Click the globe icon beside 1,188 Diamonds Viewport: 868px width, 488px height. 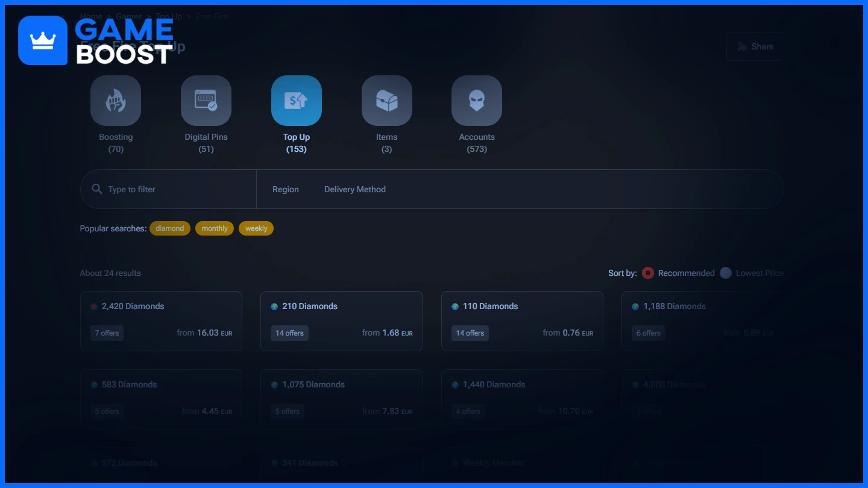click(635, 307)
